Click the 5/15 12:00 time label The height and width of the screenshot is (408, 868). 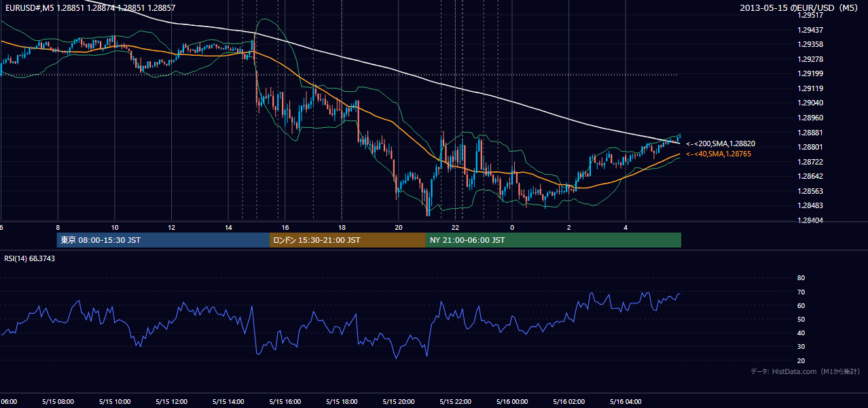click(171, 402)
